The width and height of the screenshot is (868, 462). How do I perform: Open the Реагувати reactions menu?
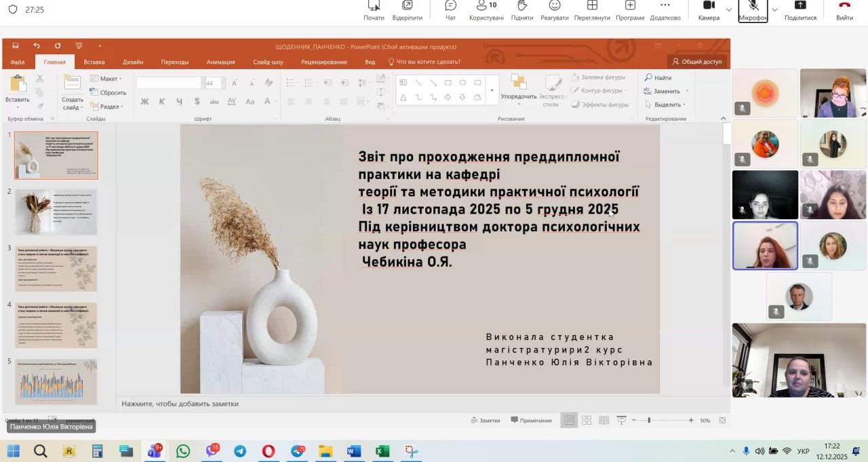point(554,10)
